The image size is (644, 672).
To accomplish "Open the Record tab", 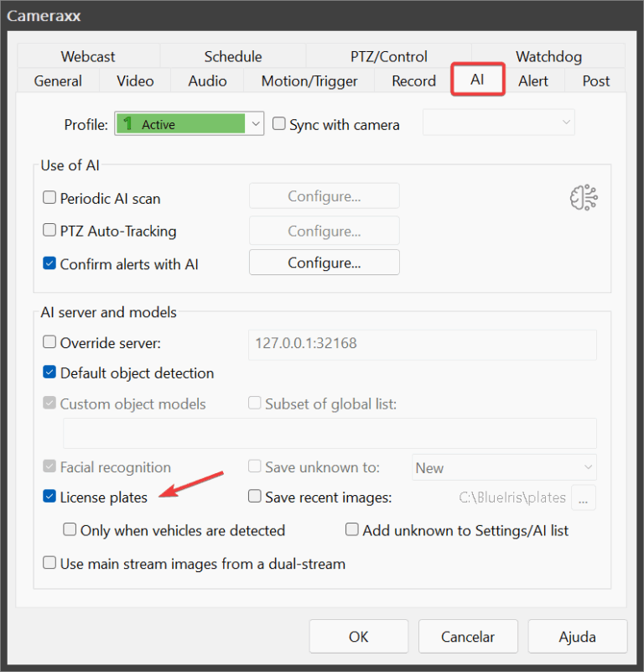I will (x=413, y=81).
